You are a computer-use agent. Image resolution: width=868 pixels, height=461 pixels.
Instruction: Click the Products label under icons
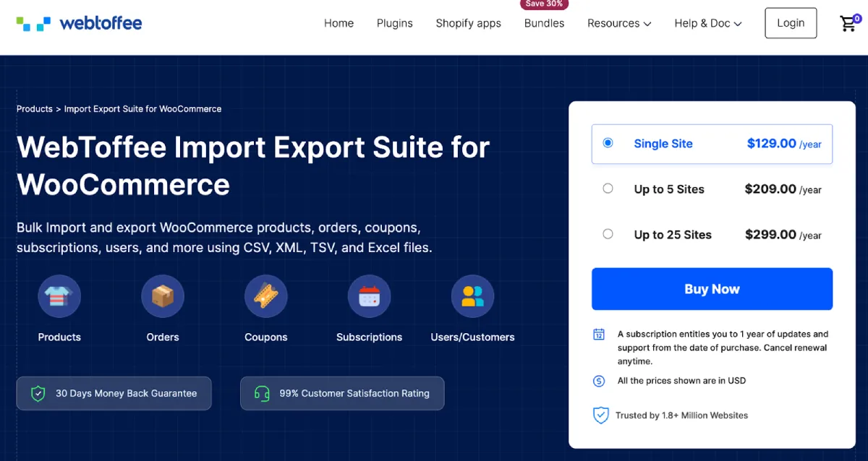click(59, 337)
